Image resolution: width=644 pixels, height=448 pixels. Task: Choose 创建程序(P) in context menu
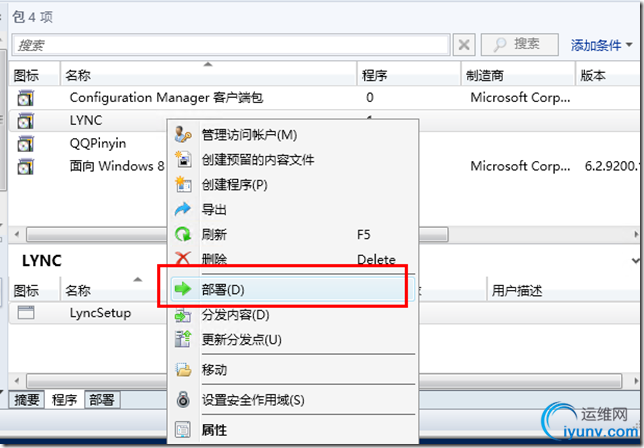point(293,184)
